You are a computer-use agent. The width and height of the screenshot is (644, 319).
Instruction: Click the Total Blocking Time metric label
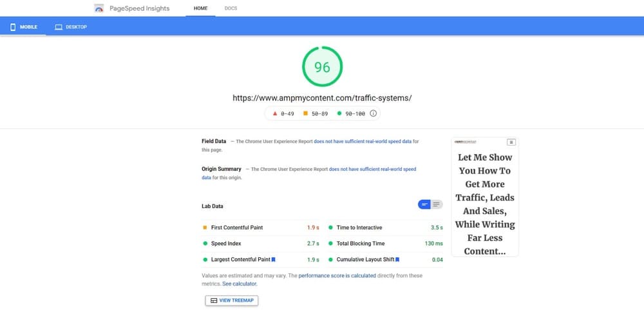click(361, 244)
